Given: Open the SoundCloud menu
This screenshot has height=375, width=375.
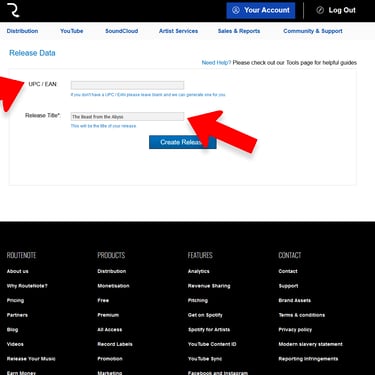Looking at the screenshot, I should pos(122,31).
